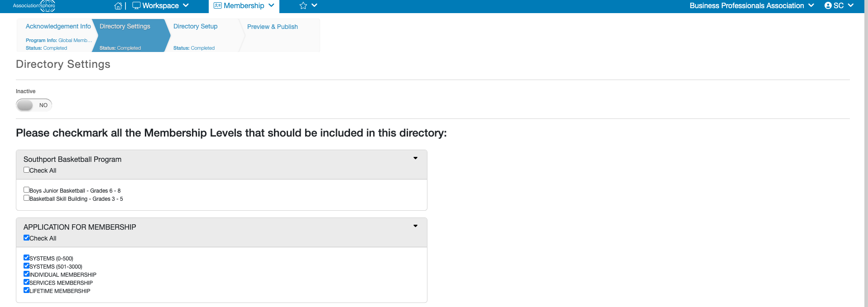
Task: Click the page vertical scrollbar
Action: [x=866, y=154]
